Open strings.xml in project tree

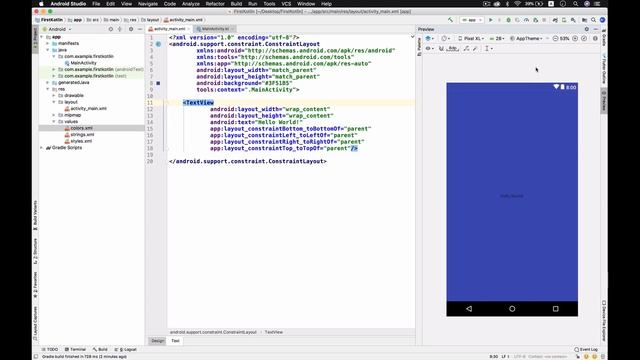pyautogui.click(x=82, y=135)
